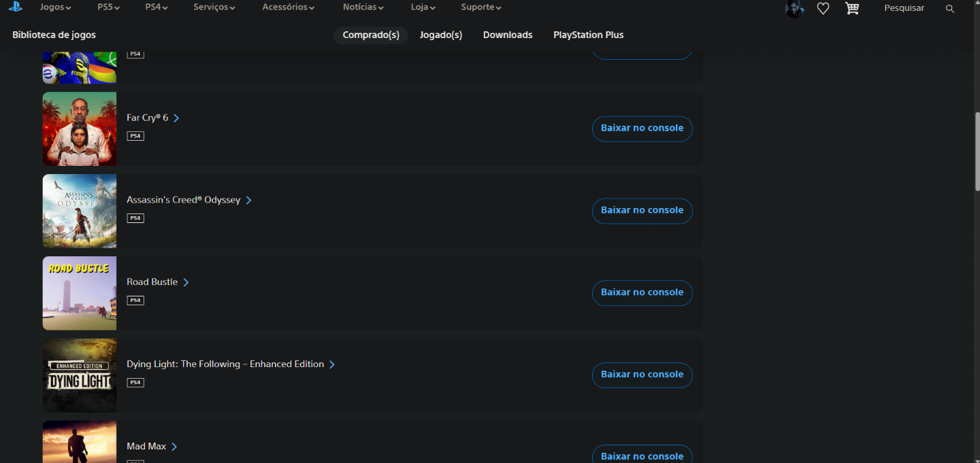Image resolution: width=980 pixels, height=463 pixels.
Task: Click the PS4 badge under Assassin's Creed Odyssey
Action: click(135, 218)
